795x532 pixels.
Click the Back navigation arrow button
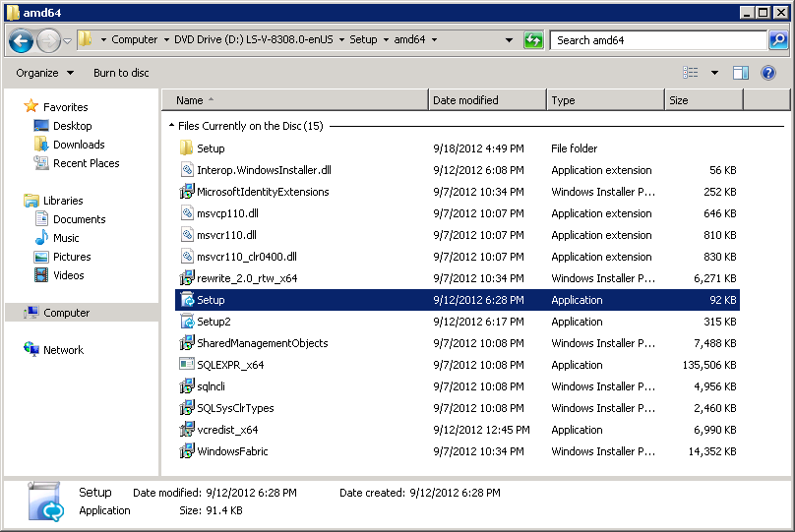coord(21,40)
